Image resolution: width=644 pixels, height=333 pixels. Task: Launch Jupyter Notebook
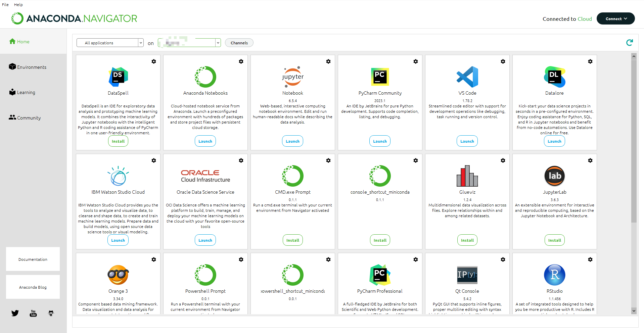coord(292,141)
